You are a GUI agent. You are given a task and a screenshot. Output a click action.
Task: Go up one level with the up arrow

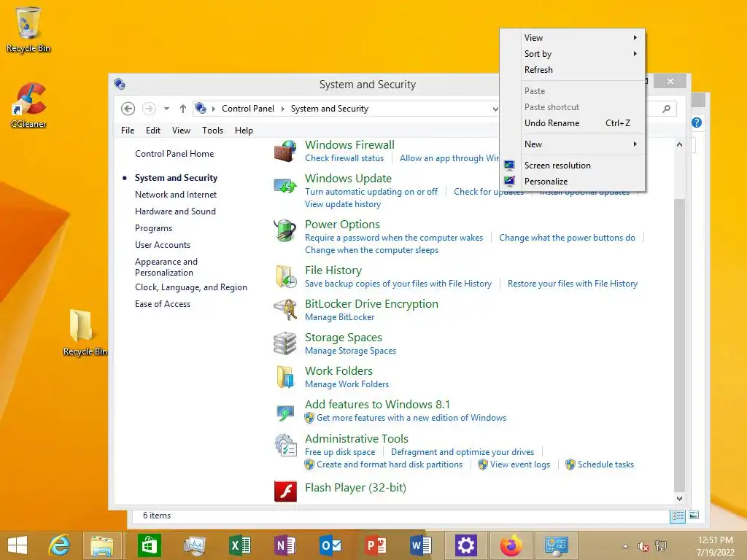tap(183, 109)
